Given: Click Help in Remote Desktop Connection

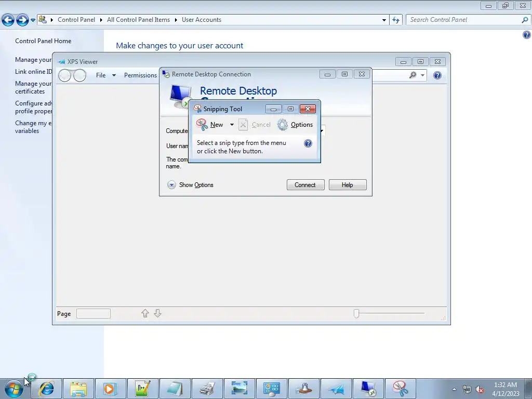Looking at the screenshot, I should (348, 185).
